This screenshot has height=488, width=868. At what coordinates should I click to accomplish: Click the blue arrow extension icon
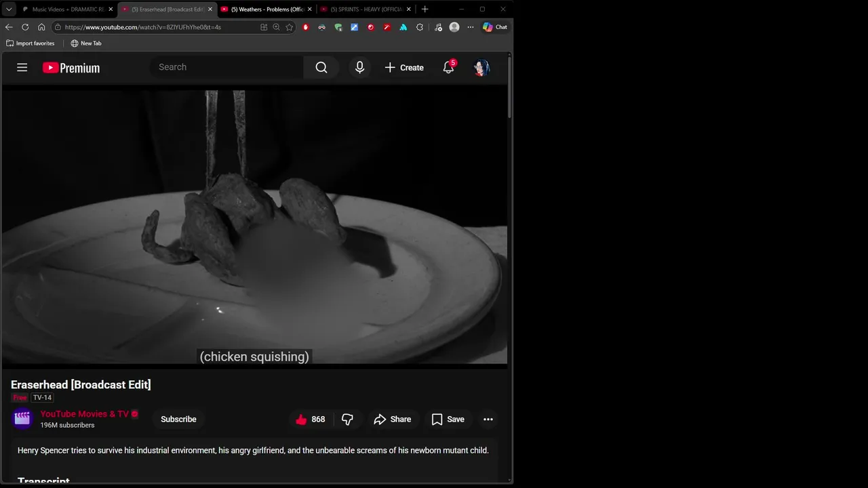coord(355,27)
